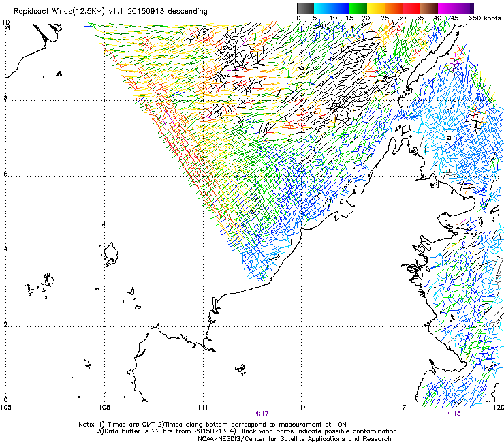This screenshot has height=443, width=504.
Task: Click the gray 0-5 knots legend segment
Action: tap(305, 8)
